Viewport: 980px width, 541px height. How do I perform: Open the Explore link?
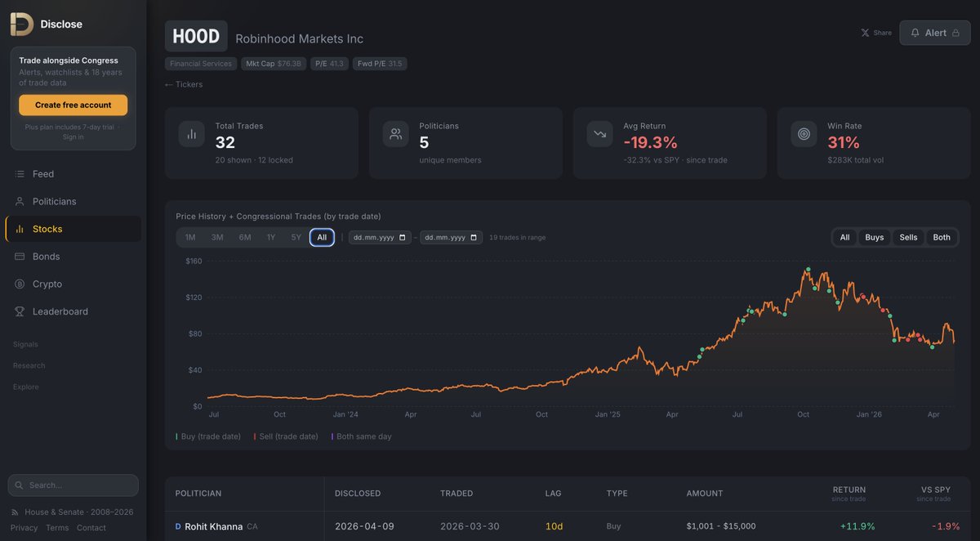26,387
